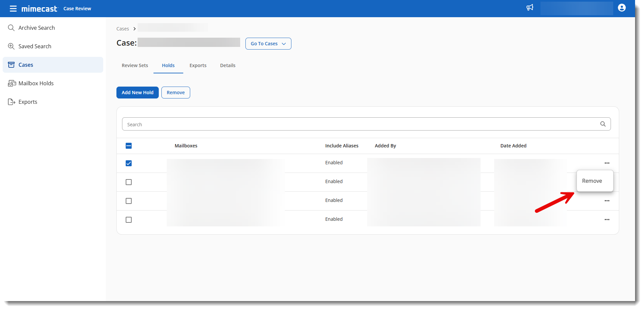Screen dimensions: 644x310
Task: Switch to the Review Sets tab
Action: point(135,65)
